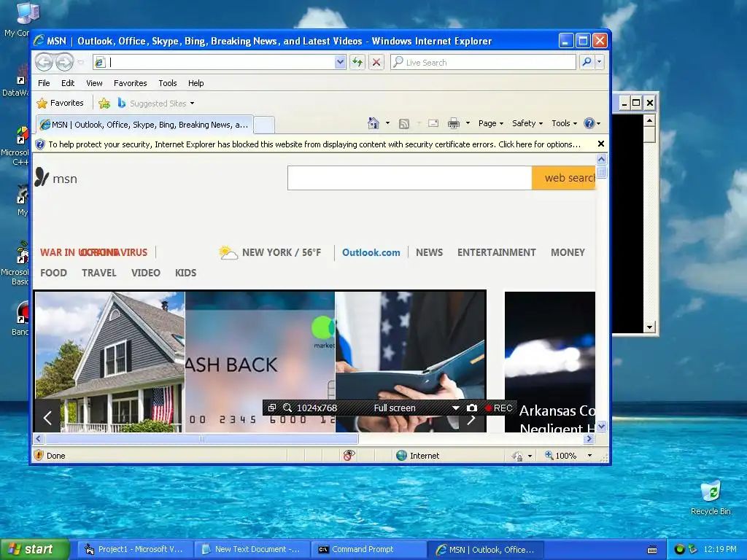Open Favorites star button
The width and height of the screenshot is (747, 560).
tap(60, 103)
